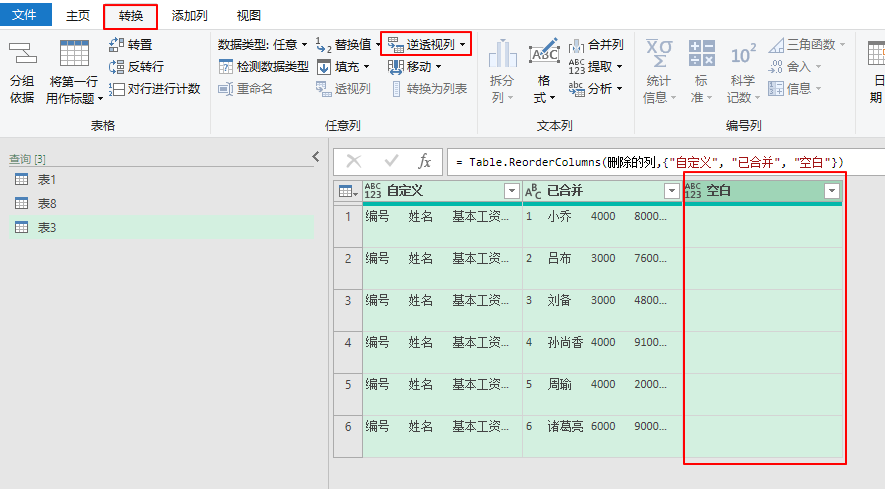Click the 检测数据类型 (Detect data type) icon

[226, 67]
